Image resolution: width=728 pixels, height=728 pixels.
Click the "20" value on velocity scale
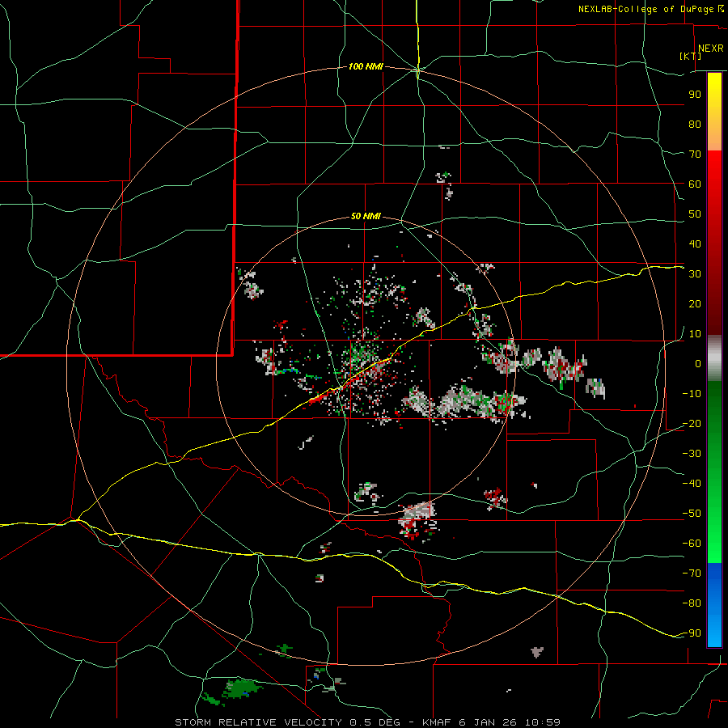coord(695,304)
